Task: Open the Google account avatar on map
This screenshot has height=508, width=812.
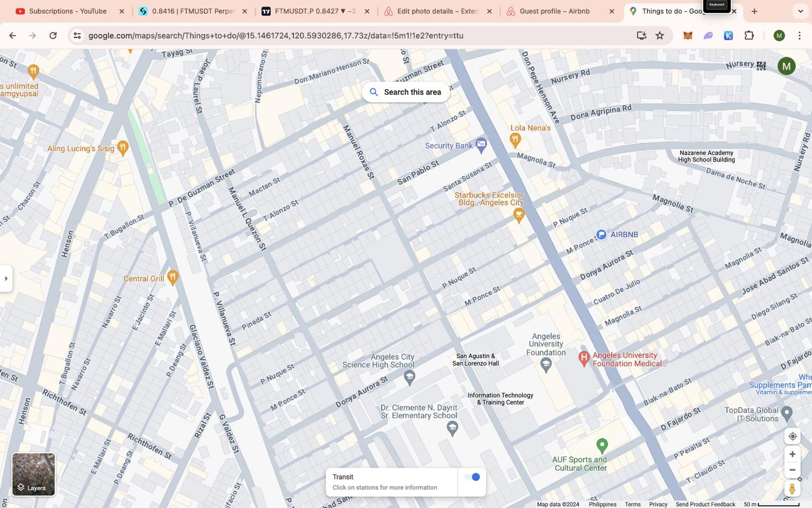Action: click(x=786, y=66)
